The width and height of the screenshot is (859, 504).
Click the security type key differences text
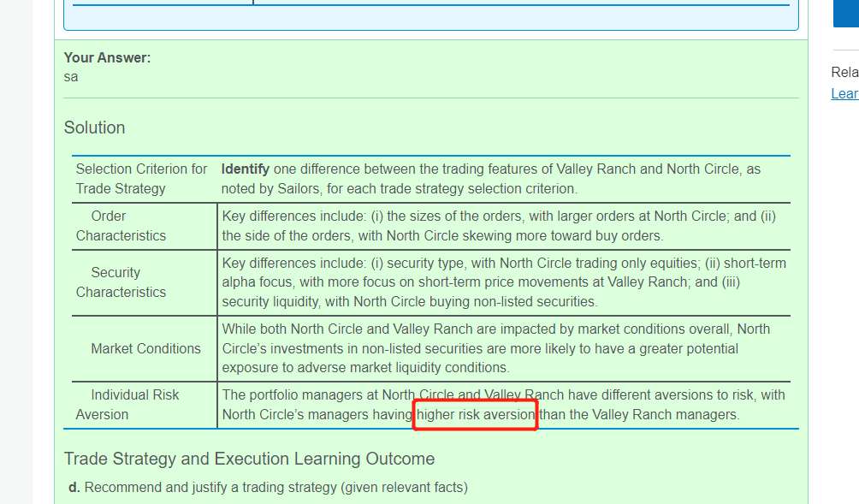pyautogui.click(x=504, y=282)
